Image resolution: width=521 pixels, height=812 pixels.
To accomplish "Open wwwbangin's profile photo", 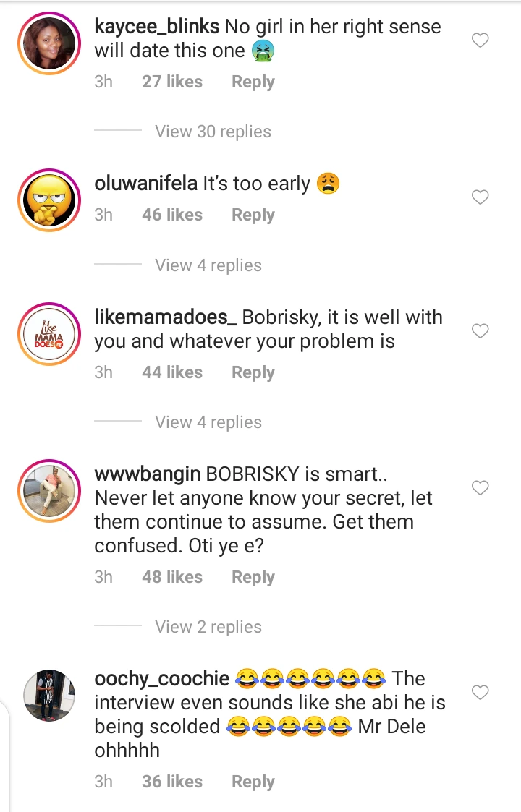I will point(49,490).
